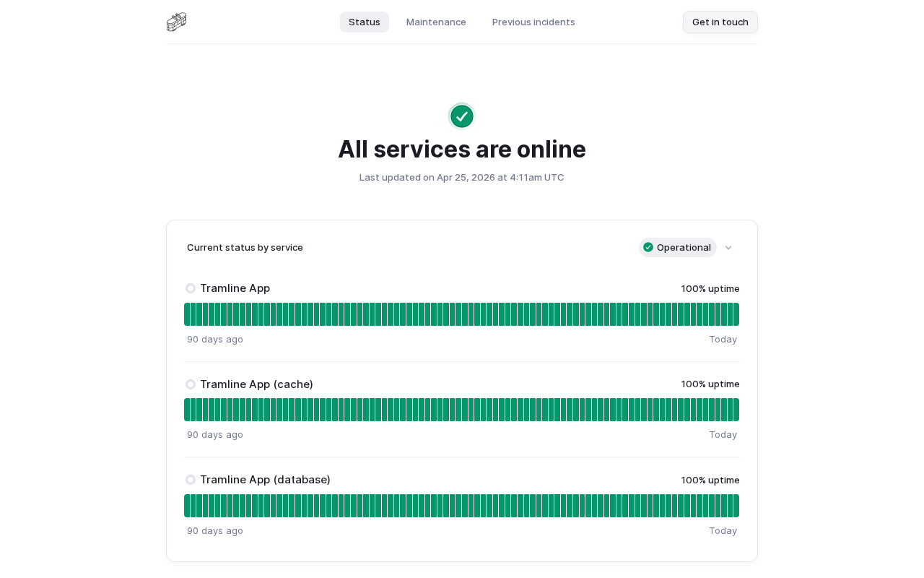924x578 pixels.
Task: Click the Tramline App 100% uptime label
Action: (x=710, y=288)
